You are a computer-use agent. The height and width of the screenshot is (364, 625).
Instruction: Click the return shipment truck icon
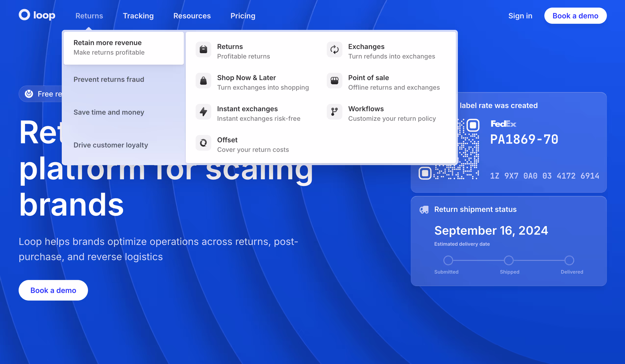click(424, 210)
